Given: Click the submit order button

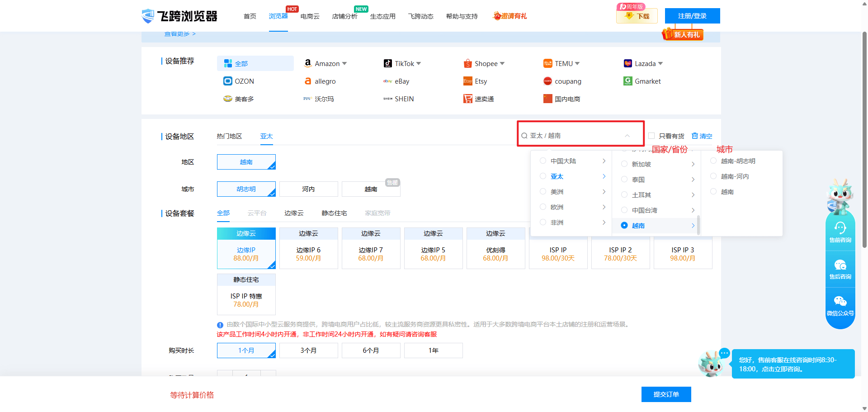Looking at the screenshot, I should coord(666,394).
